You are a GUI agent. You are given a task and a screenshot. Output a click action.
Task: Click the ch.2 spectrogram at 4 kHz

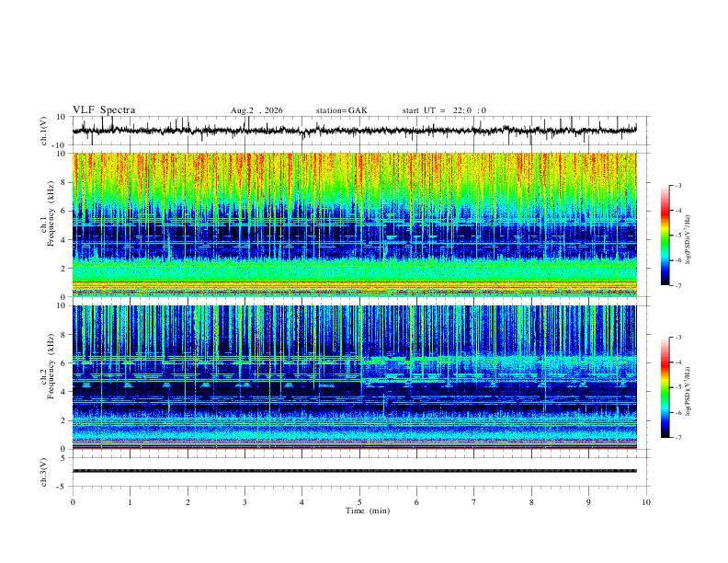coord(355,392)
